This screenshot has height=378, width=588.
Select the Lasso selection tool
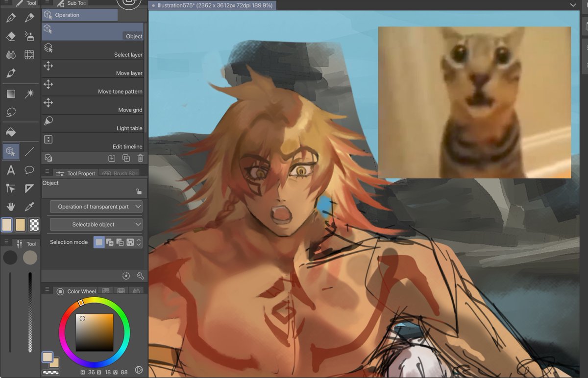[11, 112]
